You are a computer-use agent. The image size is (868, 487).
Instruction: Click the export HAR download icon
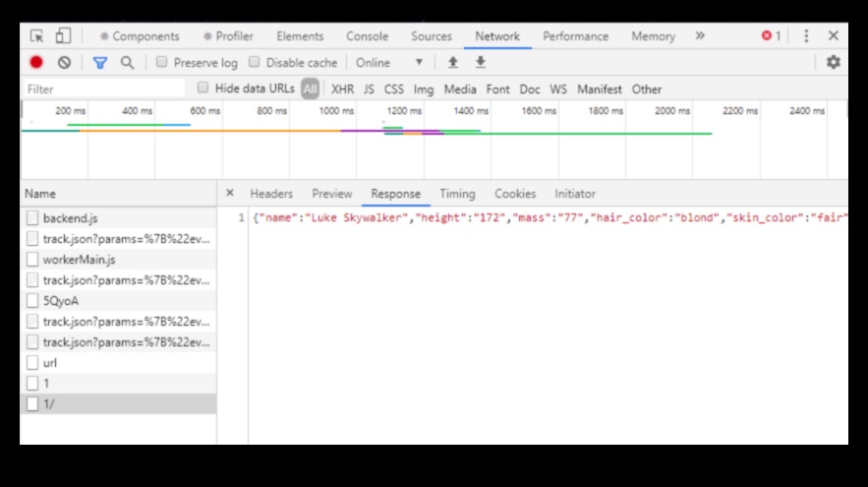pos(481,62)
